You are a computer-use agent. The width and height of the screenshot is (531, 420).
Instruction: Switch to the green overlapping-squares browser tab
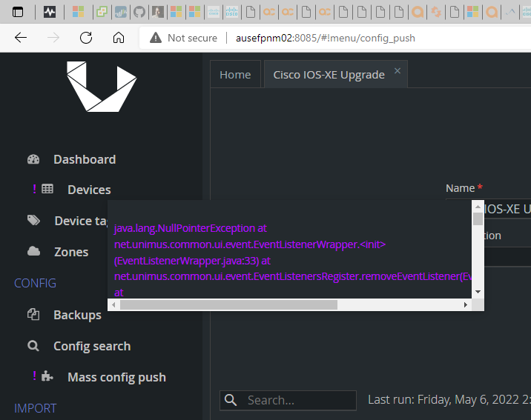[102, 12]
